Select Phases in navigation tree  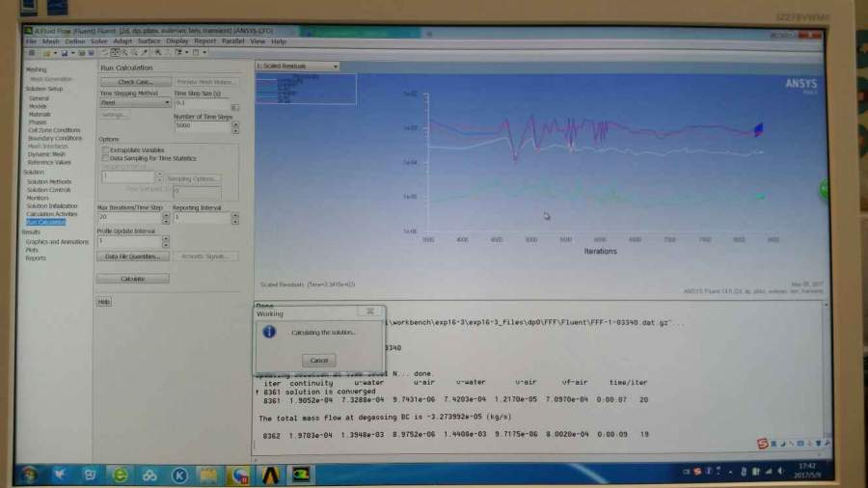click(x=38, y=122)
